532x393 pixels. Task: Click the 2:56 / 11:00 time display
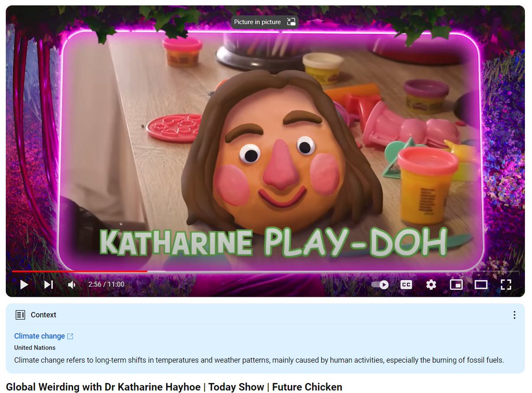click(106, 284)
